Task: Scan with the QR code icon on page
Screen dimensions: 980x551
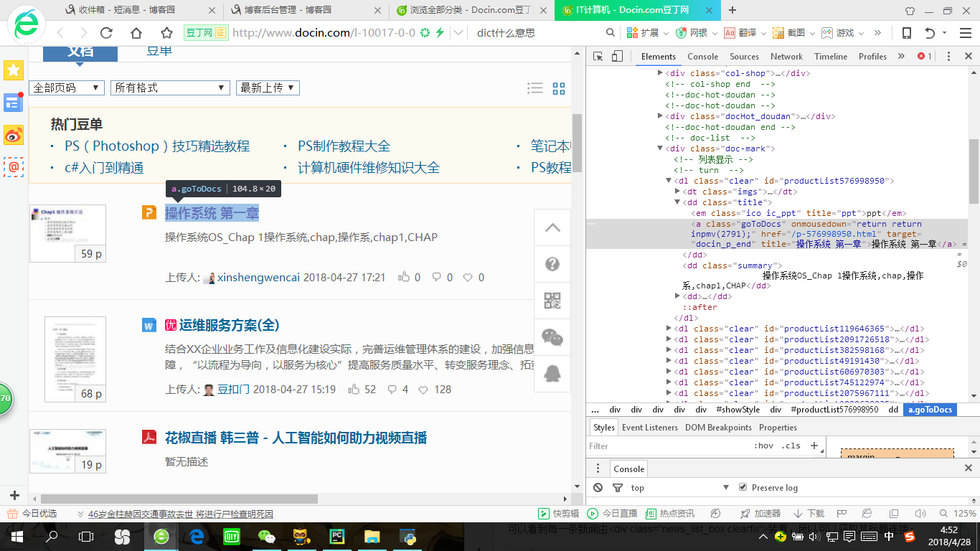Action: [552, 300]
